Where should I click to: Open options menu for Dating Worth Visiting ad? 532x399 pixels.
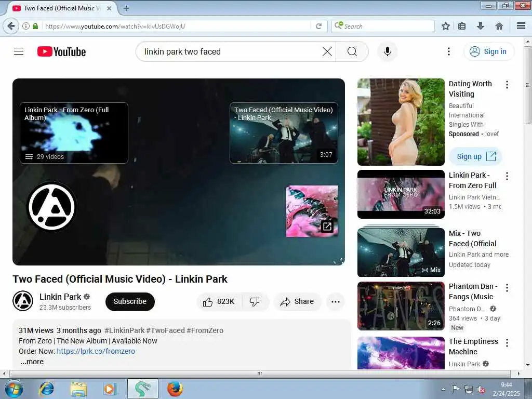point(507,85)
